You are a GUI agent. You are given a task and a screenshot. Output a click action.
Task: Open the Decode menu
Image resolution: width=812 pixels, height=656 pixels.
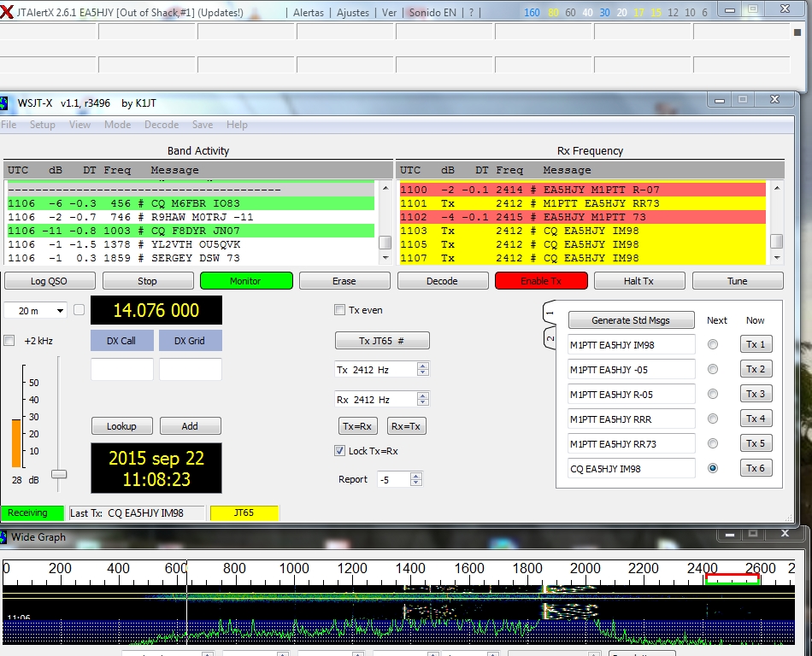(x=162, y=125)
